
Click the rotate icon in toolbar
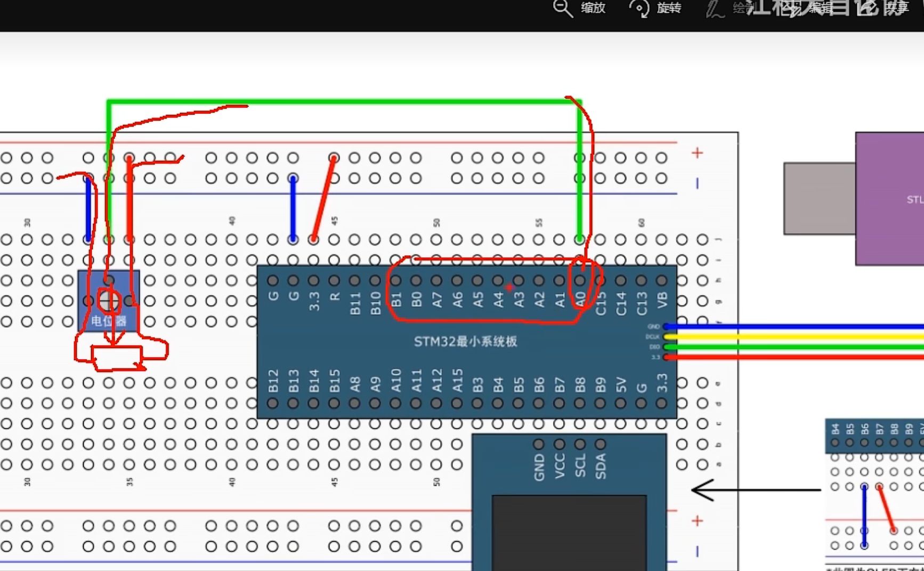(639, 9)
